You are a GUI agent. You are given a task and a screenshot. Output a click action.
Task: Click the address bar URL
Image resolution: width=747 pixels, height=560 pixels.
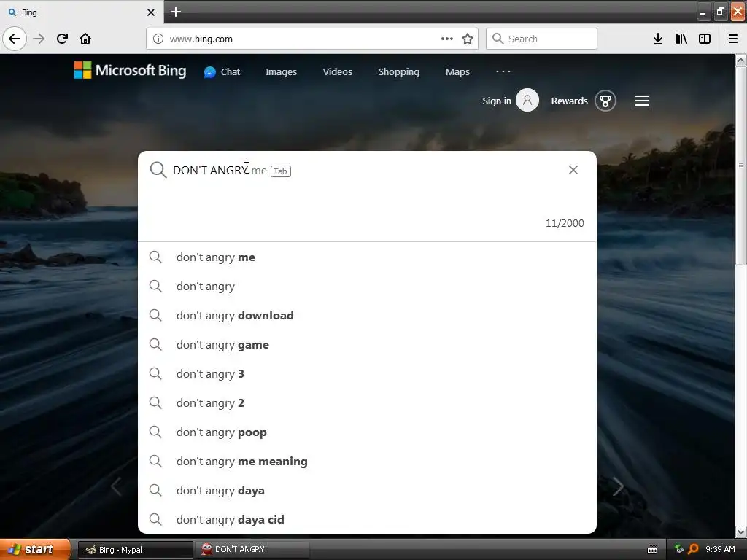tap(201, 39)
